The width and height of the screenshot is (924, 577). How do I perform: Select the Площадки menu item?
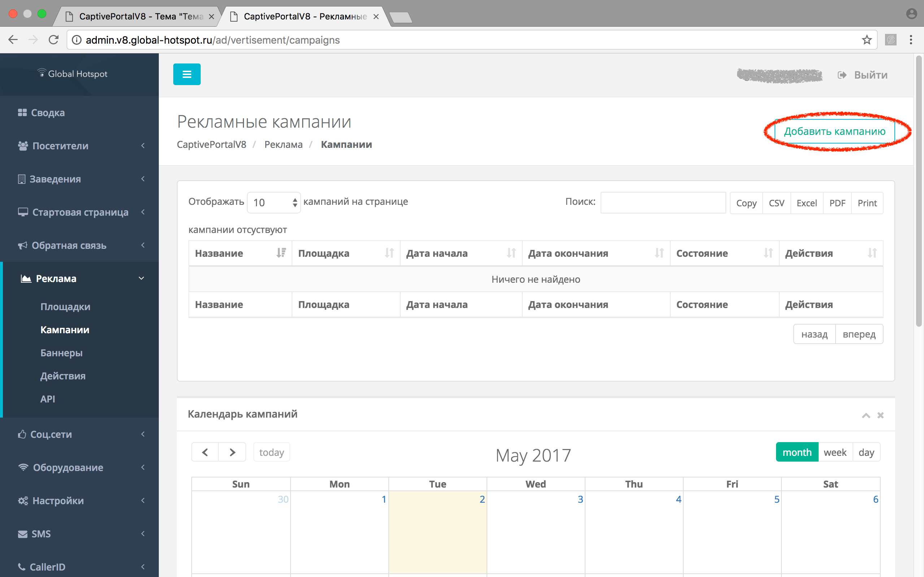(66, 306)
